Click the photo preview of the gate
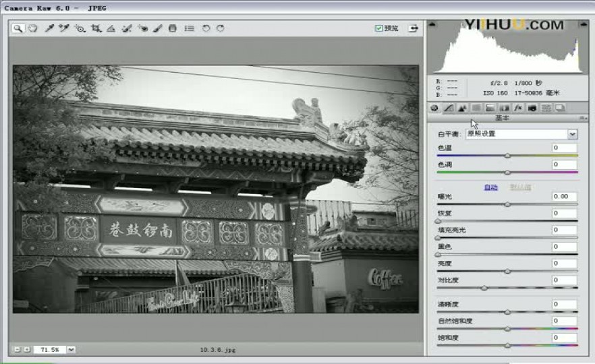Image resolution: width=595 pixels, height=364 pixels. 216,189
